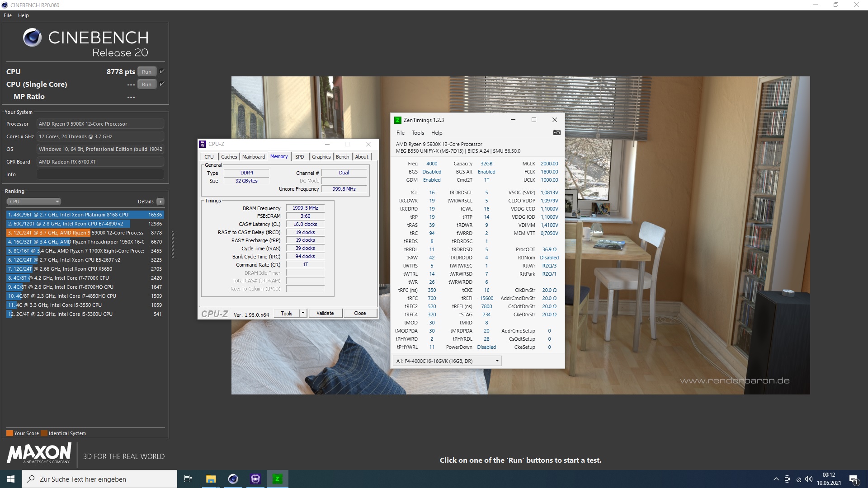Click the CPU-Z Validate button
Viewport: 868px width, 488px height.
[x=325, y=313]
